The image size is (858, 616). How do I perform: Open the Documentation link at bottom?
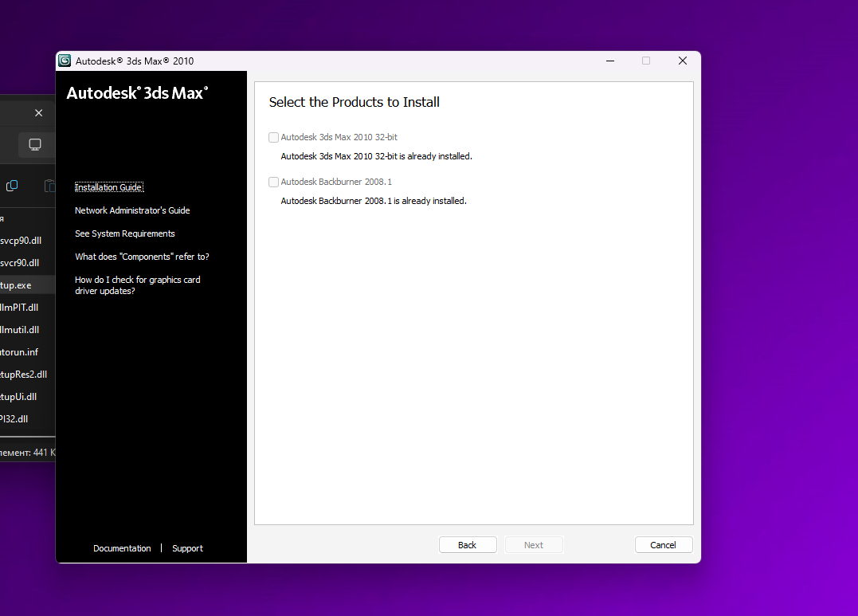point(122,548)
